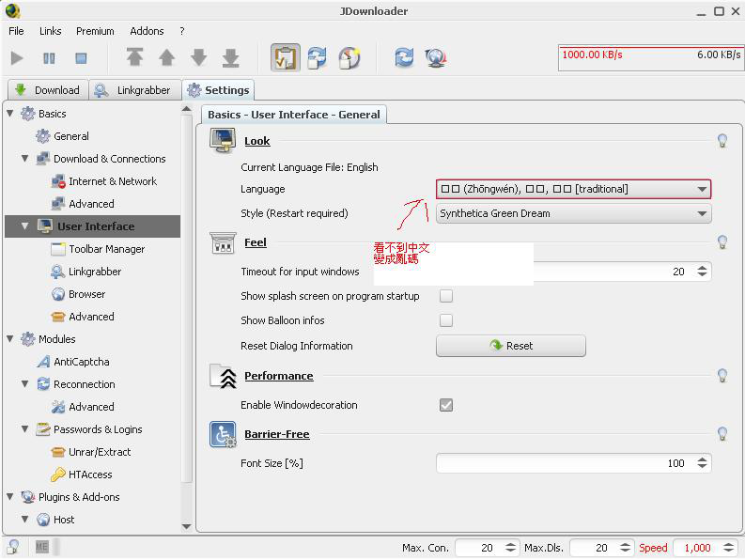Collapse the Basics tree node
The height and width of the screenshot is (560, 745).
pos(10,114)
